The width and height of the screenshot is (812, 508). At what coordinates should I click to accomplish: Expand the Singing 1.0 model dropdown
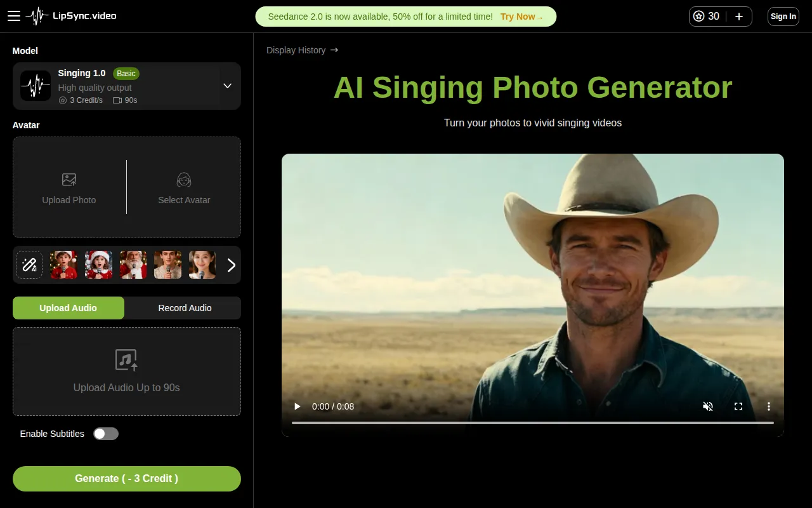point(227,86)
